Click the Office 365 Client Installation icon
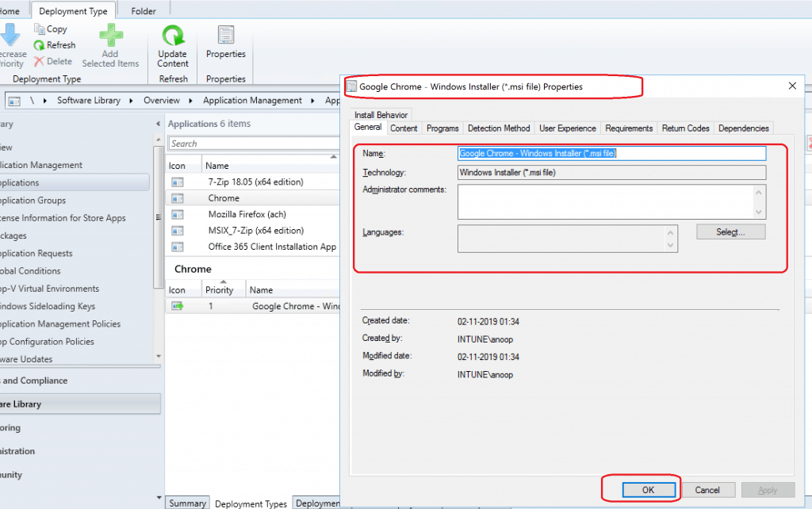The height and width of the screenshot is (509, 812). [178, 247]
